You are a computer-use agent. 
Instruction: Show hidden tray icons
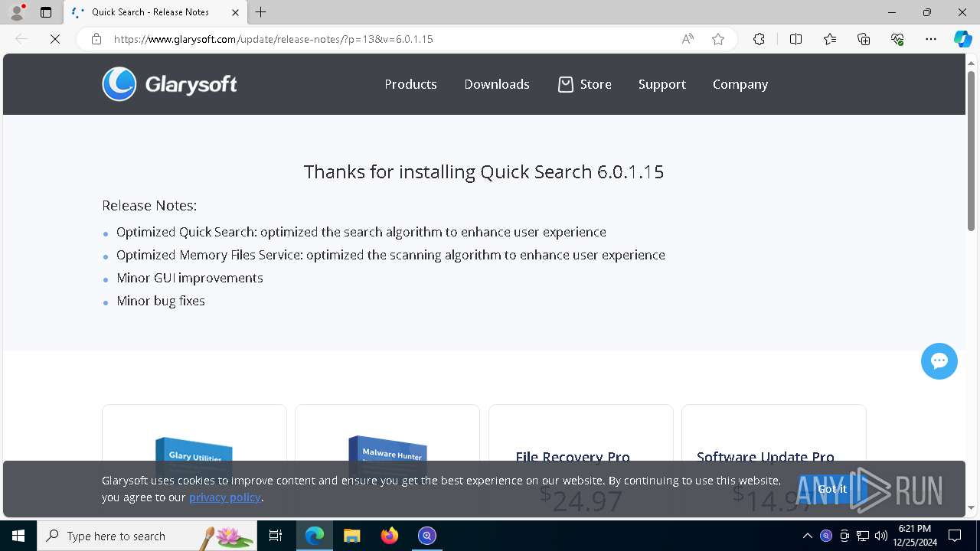808,536
